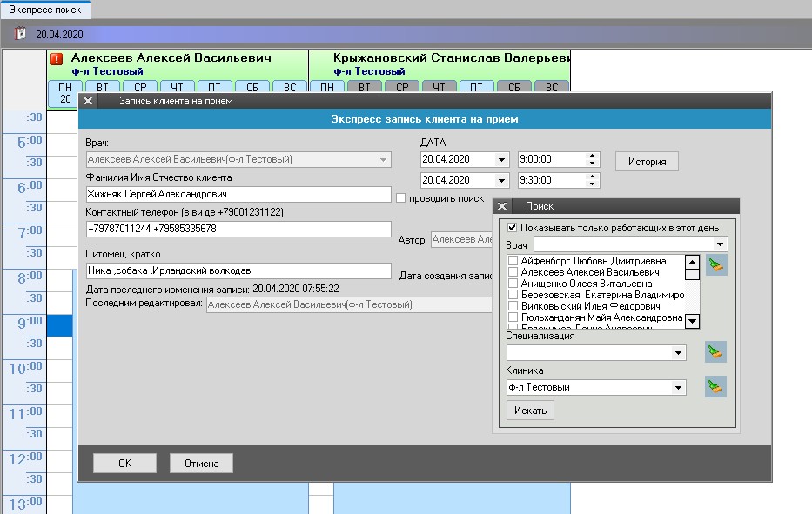Switch to the Экспресс поиск tab
The height and width of the screenshot is (514, 812).
click(x=44, y=10)
